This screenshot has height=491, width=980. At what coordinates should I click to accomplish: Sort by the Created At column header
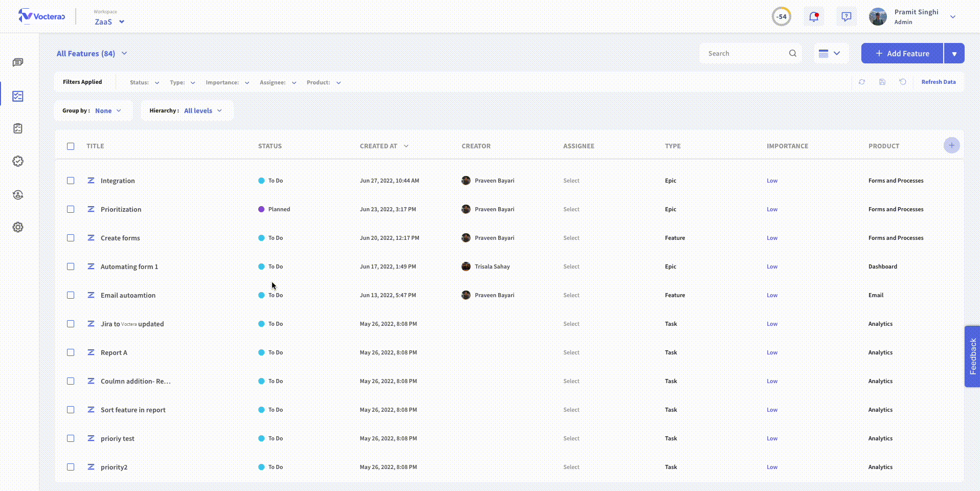click(384, 146)
